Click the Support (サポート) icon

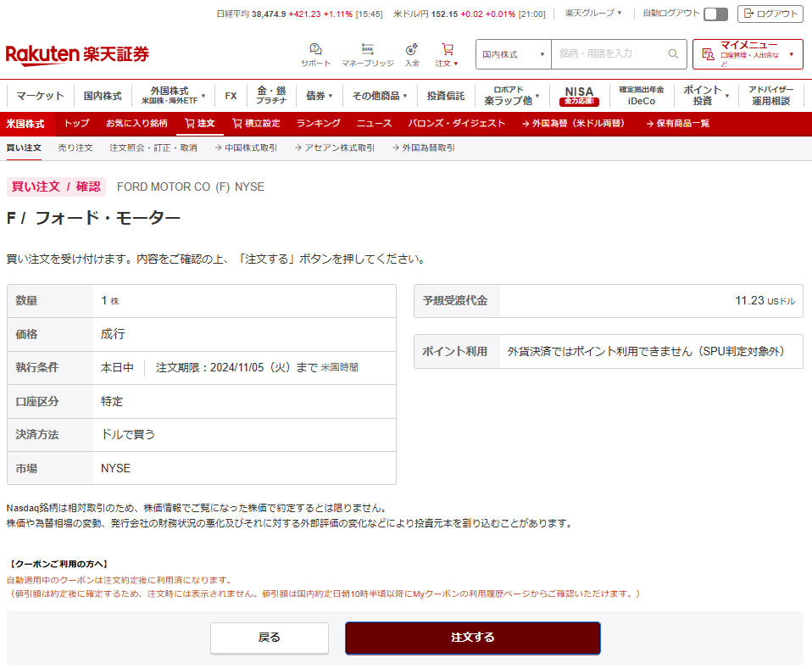(x=315, y=50)
